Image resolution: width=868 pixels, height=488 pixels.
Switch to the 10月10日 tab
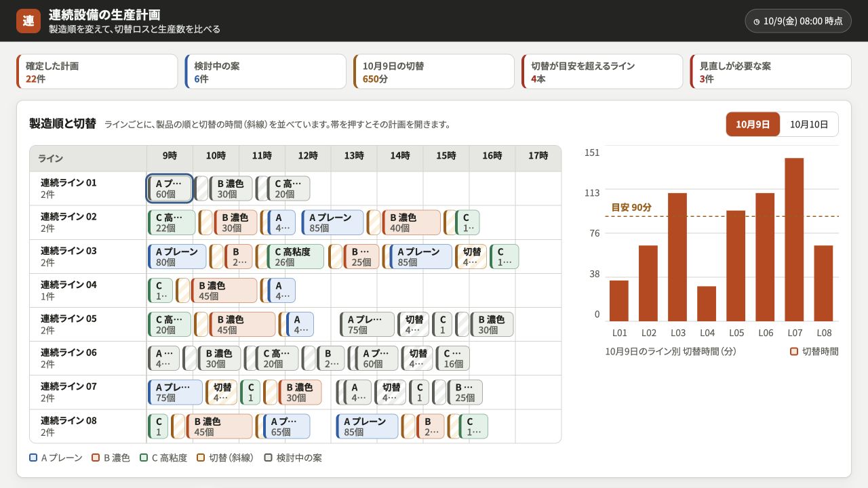(x=809, y=125)
